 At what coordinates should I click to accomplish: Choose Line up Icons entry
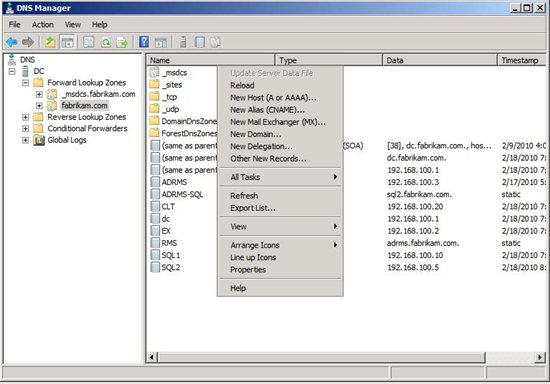(x=280, y=257)
